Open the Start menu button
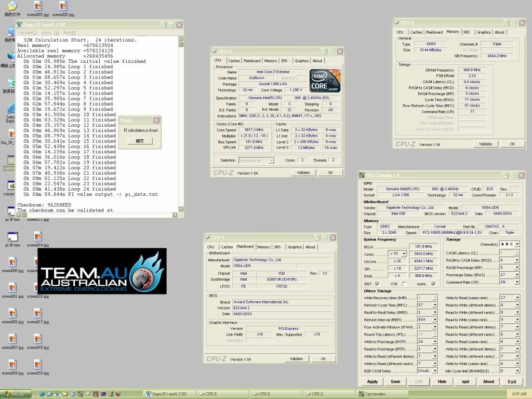This screenshot has width=532, height=399. [x=16, y=394]
